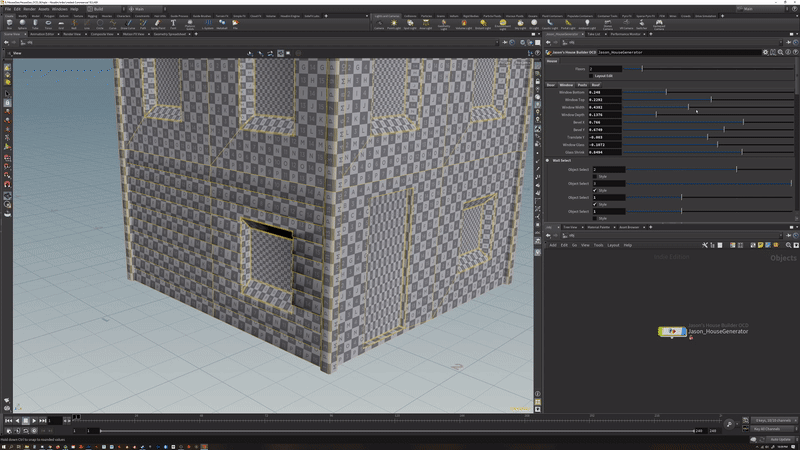This screenshot has height=450, width=800.
Task: Select the Null shelf tool
Action: coord(74,23)
